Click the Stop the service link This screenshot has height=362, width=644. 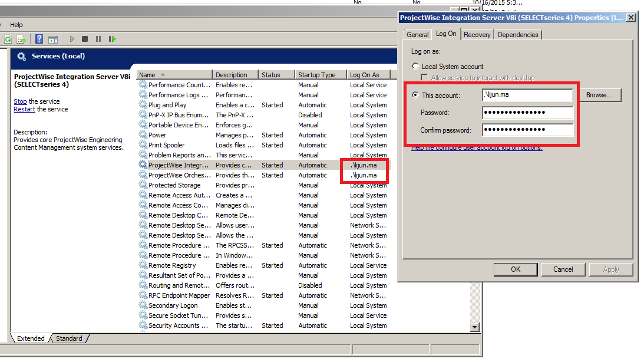tap(20, 101)
